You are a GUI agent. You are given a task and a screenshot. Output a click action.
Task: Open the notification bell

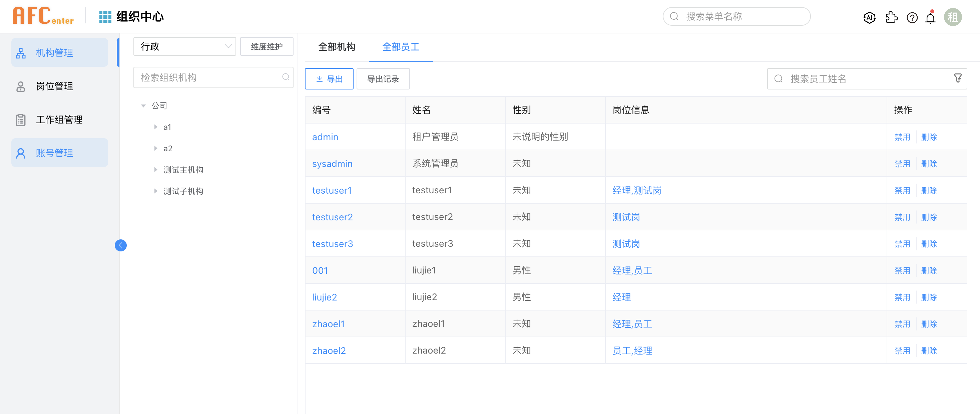(930, 18)
